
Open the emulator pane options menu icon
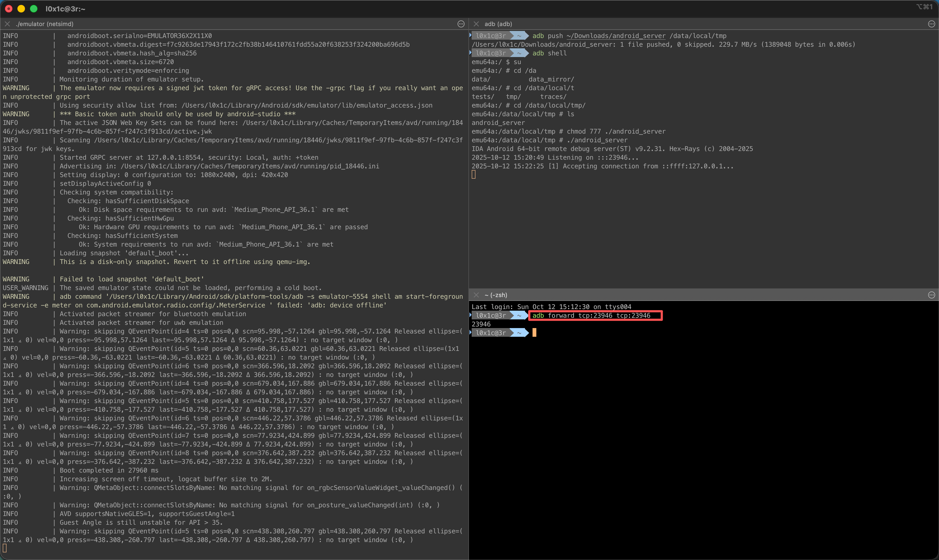[461, 24]
